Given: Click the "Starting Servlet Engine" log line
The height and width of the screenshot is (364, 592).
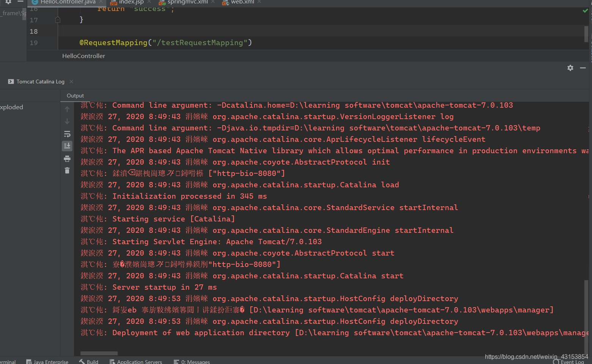Looking at the screenshot, I should point(201,242).
